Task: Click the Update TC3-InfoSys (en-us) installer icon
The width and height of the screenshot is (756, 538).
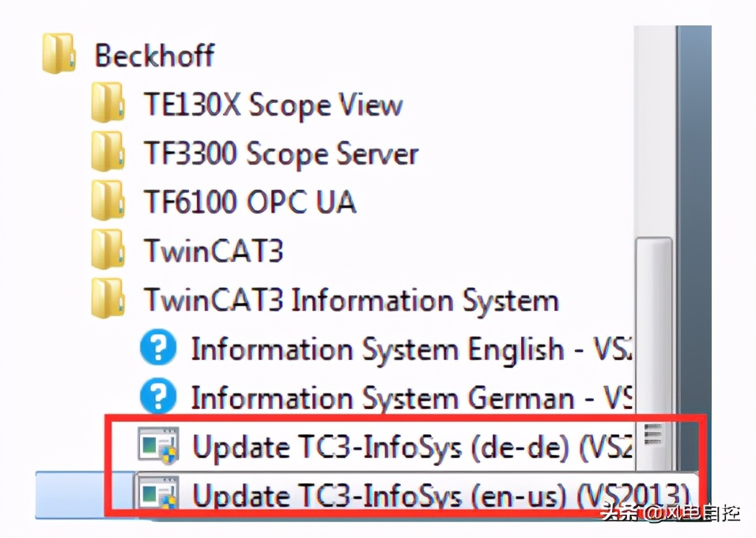Action: (158, 496)
